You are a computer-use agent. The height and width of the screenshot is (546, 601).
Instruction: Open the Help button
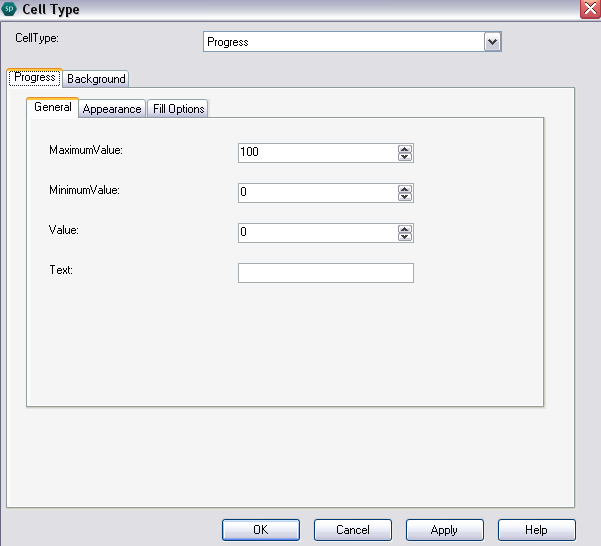pos(537,530)
